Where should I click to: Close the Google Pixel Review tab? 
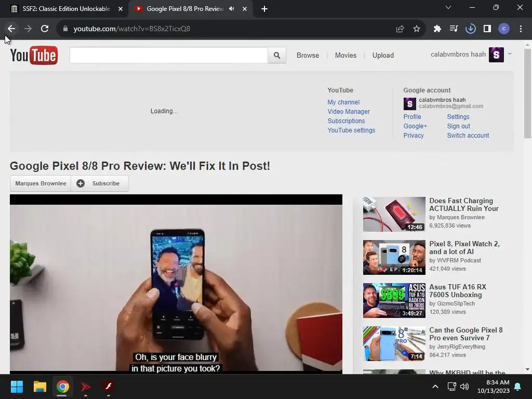point(245,9)
